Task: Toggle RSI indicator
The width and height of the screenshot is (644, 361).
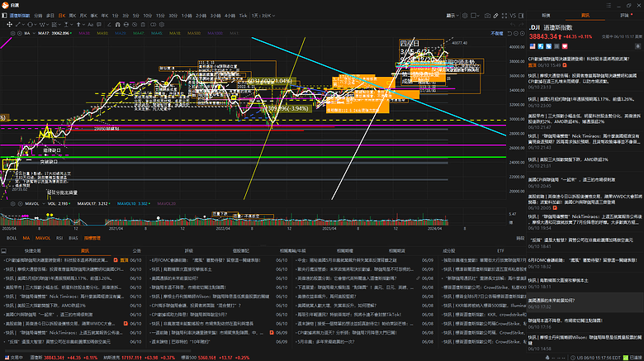Action: click(x=59, y=238)
